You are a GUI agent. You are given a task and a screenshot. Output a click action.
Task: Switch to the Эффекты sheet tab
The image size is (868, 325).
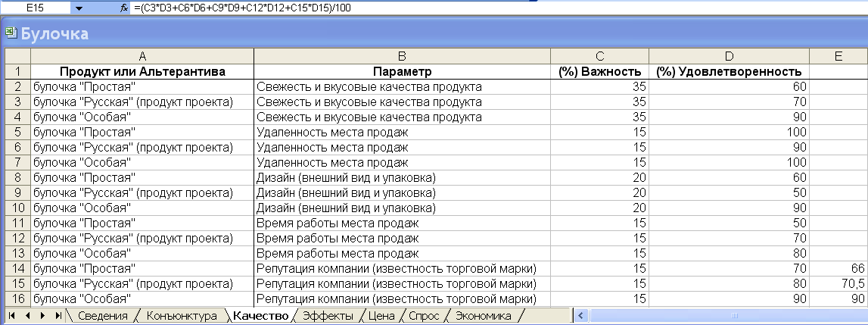pos(326,316)
